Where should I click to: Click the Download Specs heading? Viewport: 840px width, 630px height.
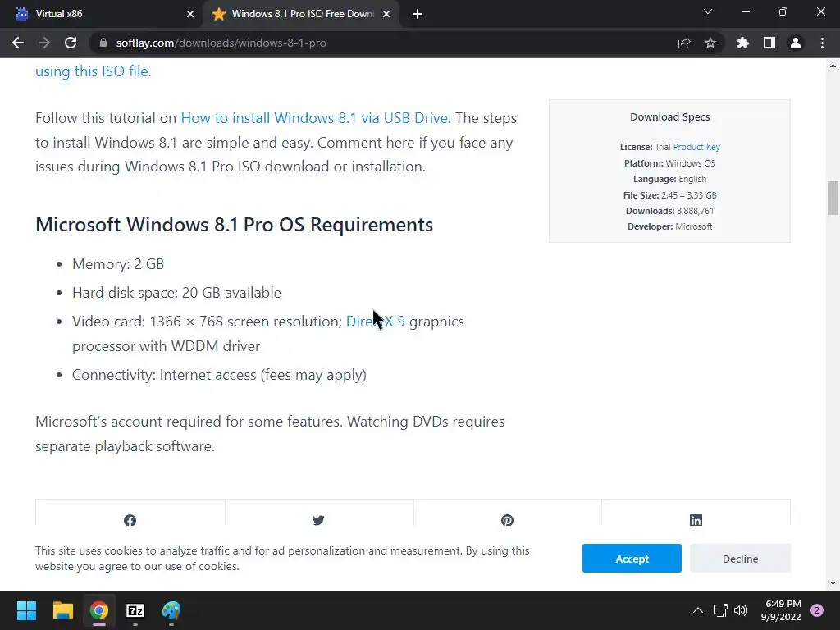669,116
